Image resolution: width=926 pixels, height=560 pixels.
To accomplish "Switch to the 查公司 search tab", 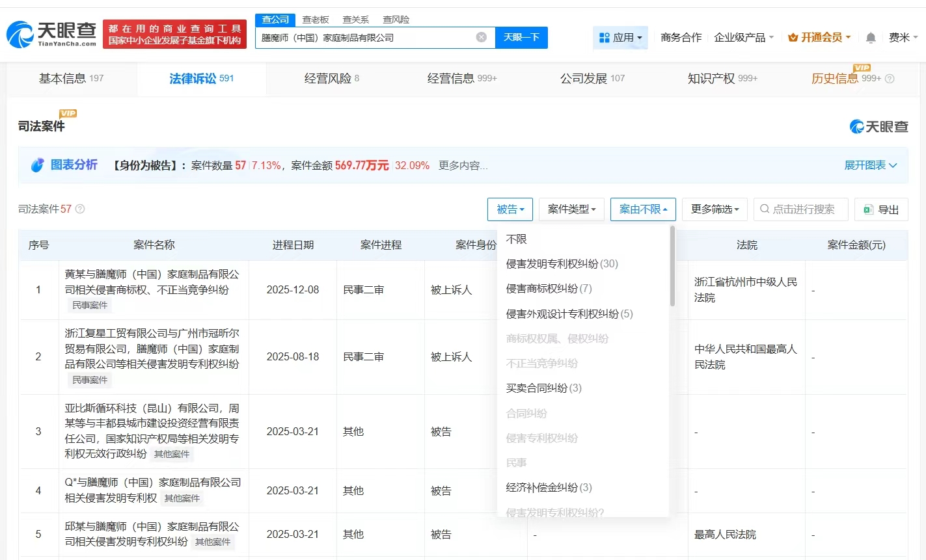I will [x=275, y=20].
